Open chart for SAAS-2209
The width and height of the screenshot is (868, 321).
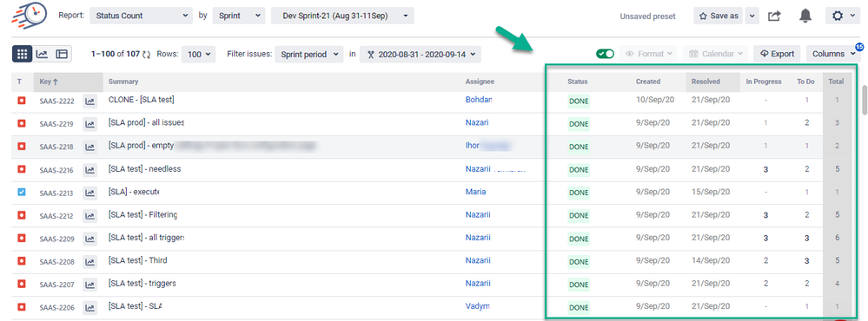coord(89,239)
